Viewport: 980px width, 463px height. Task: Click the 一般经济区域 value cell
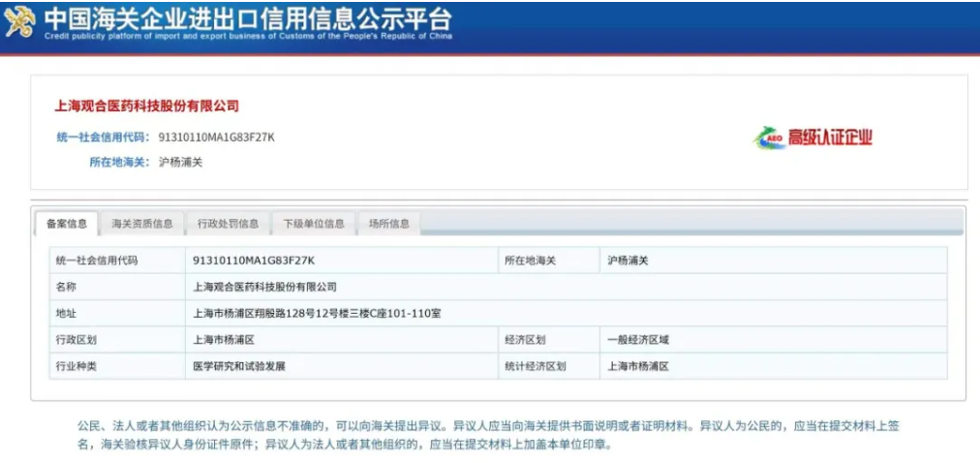[x=773, y=340]
